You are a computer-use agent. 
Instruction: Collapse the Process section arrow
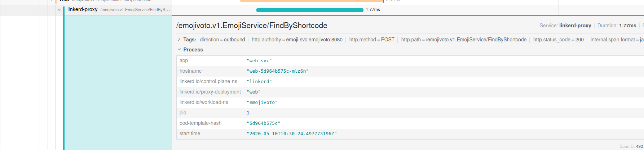(x=179, y=50)
